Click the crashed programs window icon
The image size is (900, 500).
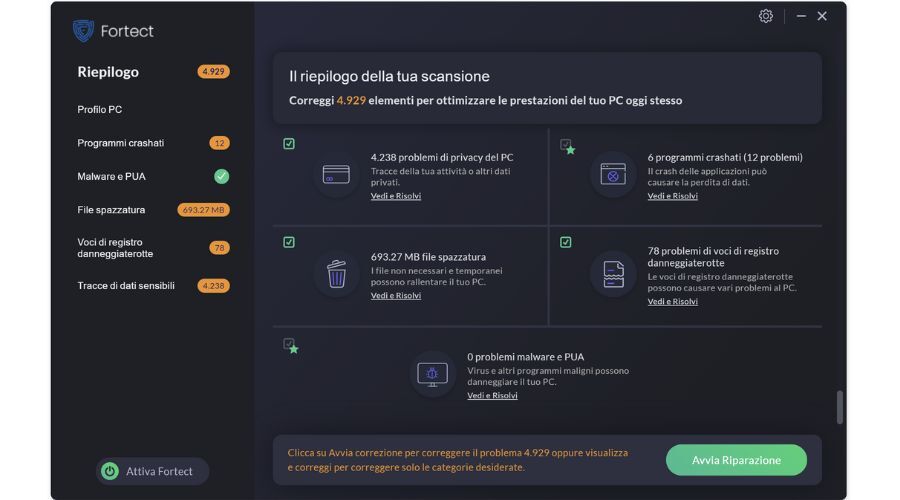coord(613,174)
